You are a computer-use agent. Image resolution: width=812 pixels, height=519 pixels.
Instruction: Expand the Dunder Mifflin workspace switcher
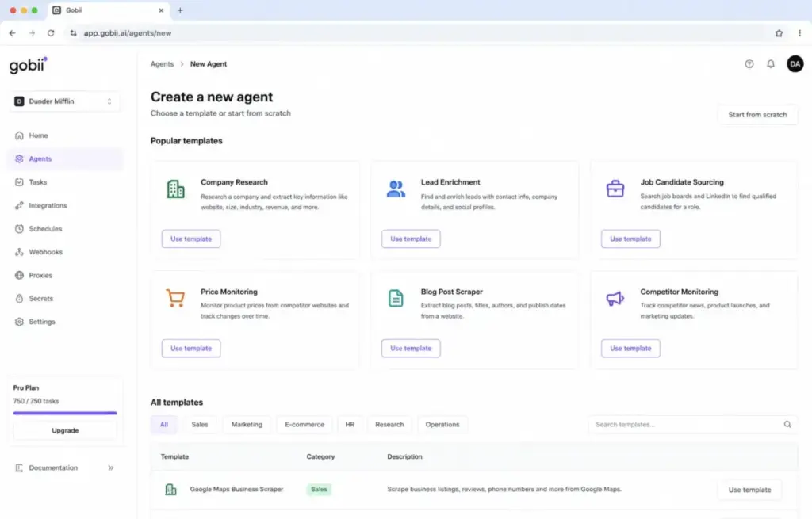pyautogui.click(x=64, y=101)
